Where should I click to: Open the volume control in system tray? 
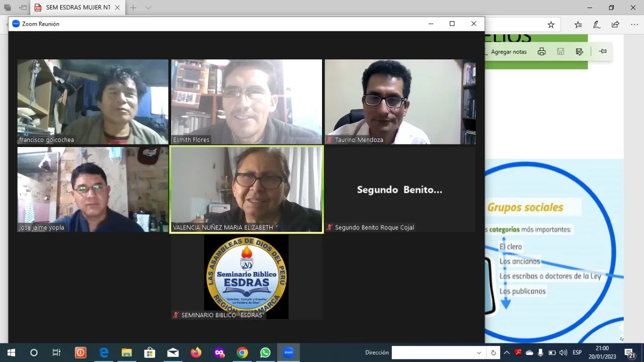563,352
